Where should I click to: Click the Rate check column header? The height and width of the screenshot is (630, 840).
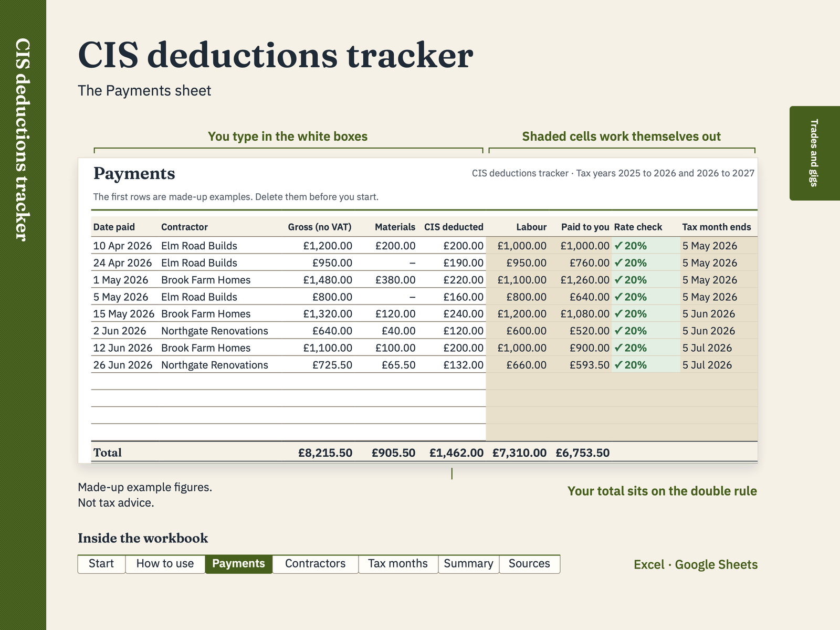click(x=638, y=227)
